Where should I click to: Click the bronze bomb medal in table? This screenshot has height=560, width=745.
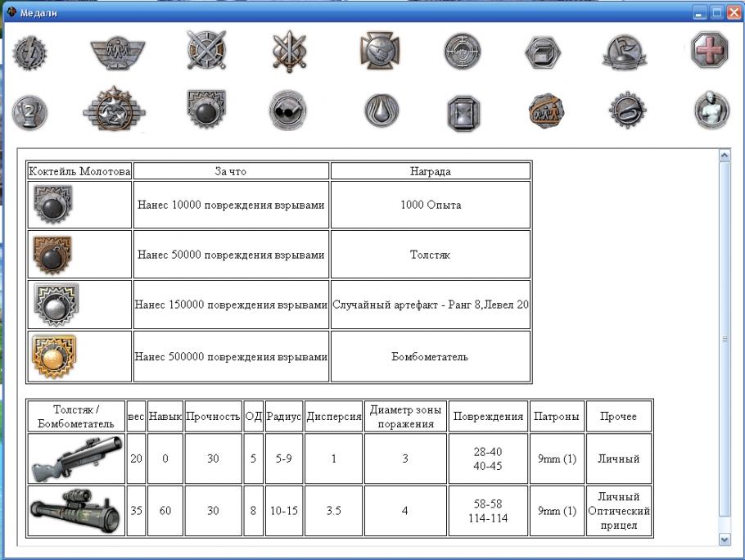coord(52,255)
